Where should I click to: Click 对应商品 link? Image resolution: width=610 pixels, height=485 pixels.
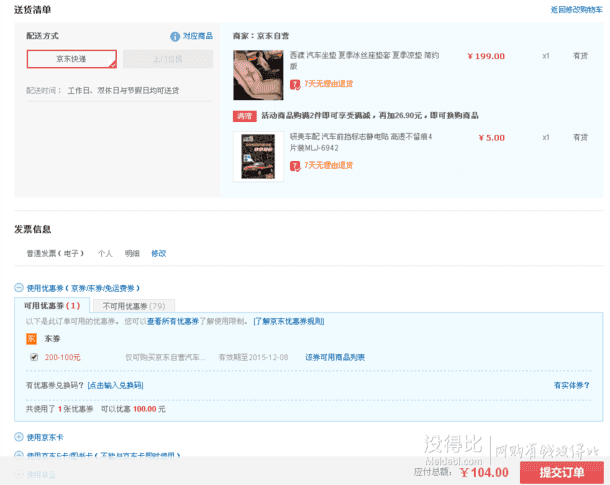[198, 36]
